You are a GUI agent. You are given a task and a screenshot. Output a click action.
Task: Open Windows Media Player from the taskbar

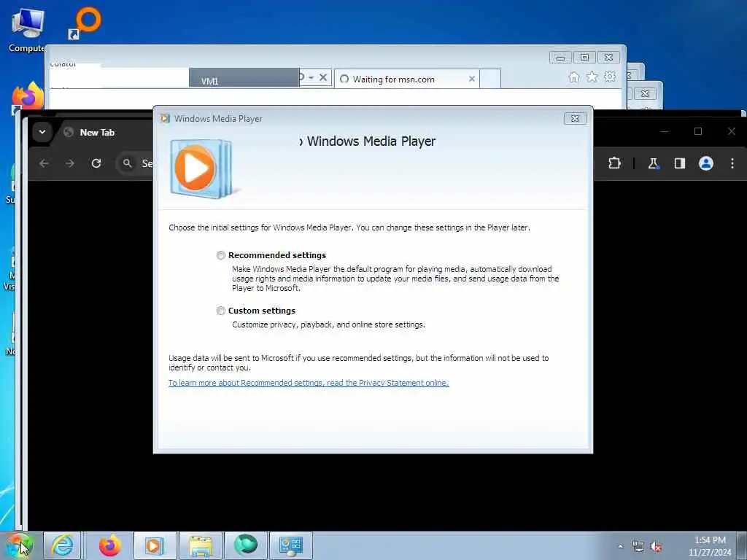[x=155, y=545]
